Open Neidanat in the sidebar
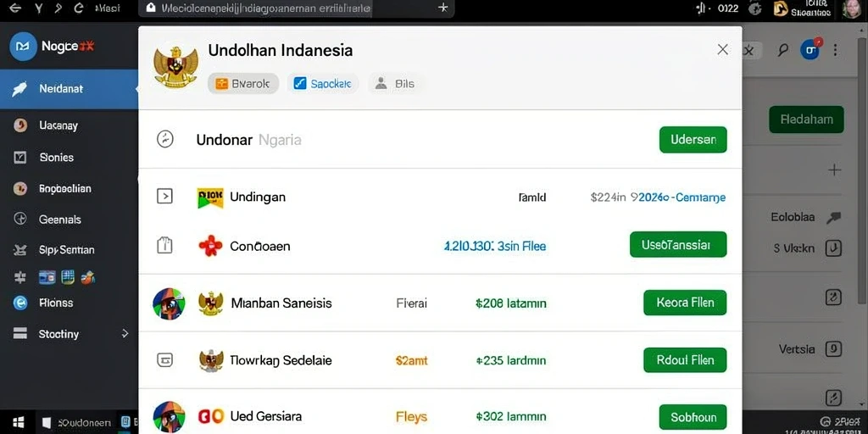This screenshot has height=434, width=868. point(69,88)
